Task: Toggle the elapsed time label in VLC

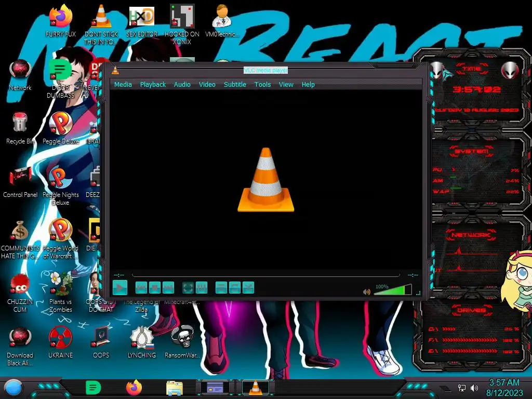Action: pyautogui.click(x=119, y=275)
